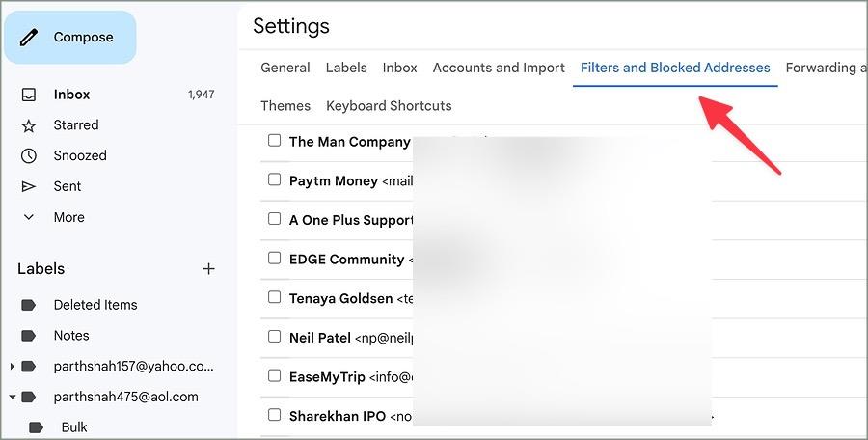Image resolution: width=868 pixels, height=440 pixels.
Task: Click the plus icon to create new label
Action: [x=208, y=269]
